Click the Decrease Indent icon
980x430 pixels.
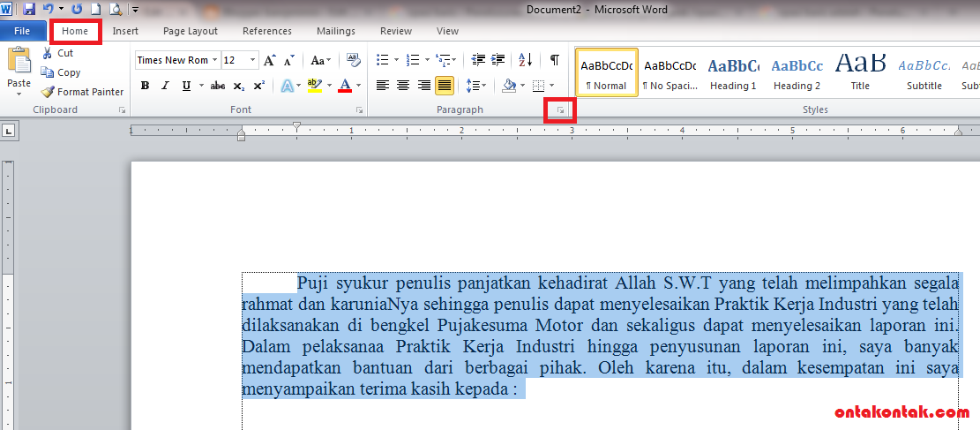[x=478, y=60]
